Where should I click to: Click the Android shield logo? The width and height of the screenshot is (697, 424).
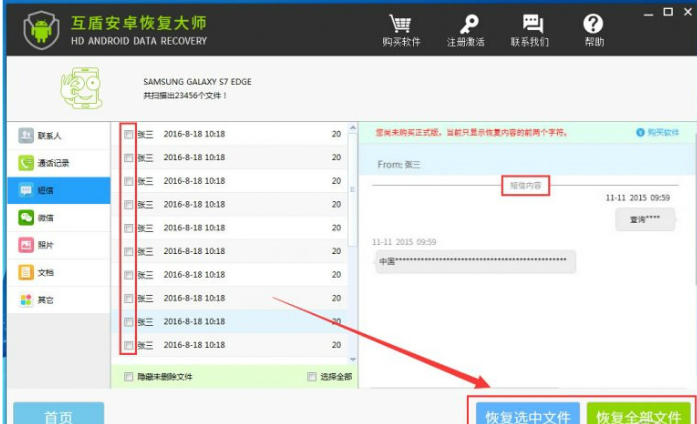pyautogui.click(x=41, y=30)
